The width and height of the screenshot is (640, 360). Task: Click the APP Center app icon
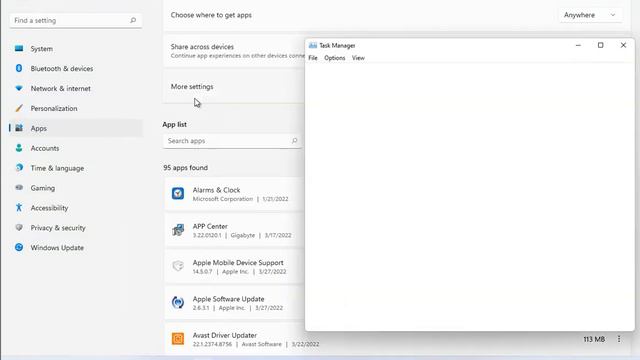[x=178, y=230]
